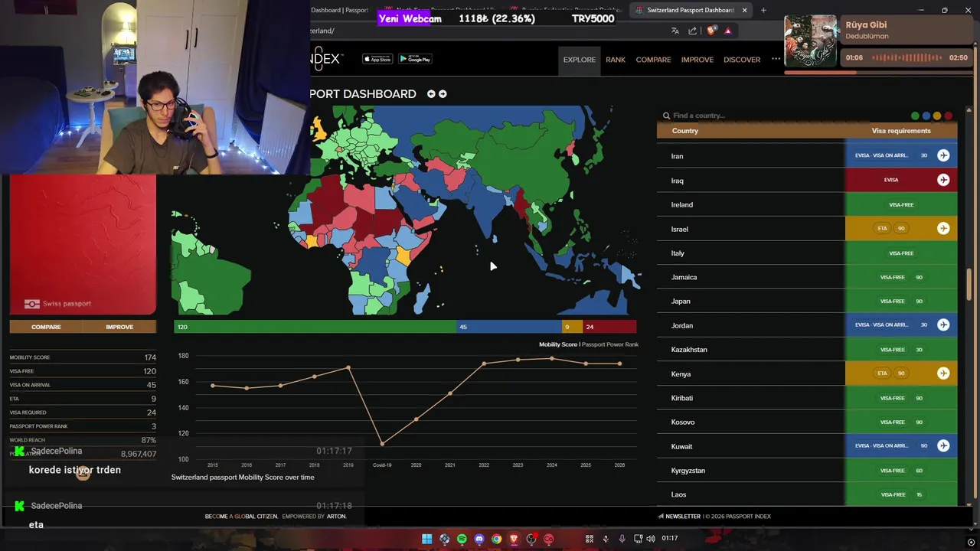Open the DISCOVER navigation item
980x551 pixels.
pyautogui.click(x=742, y=60)
